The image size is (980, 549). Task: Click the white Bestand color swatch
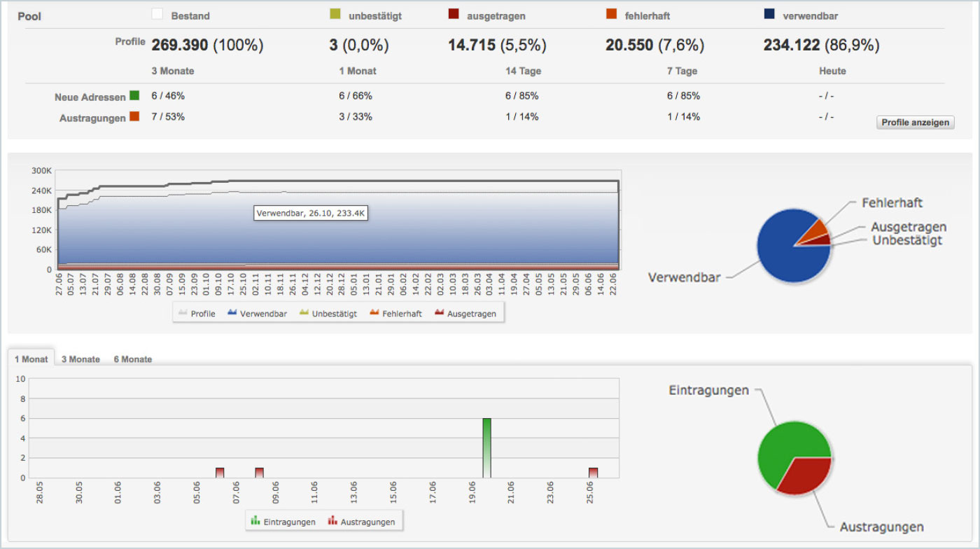coord(157,14)
